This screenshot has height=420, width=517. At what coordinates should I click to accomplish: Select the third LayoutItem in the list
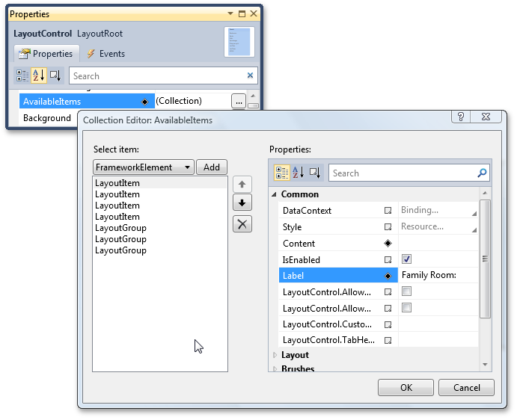[160, 206]
